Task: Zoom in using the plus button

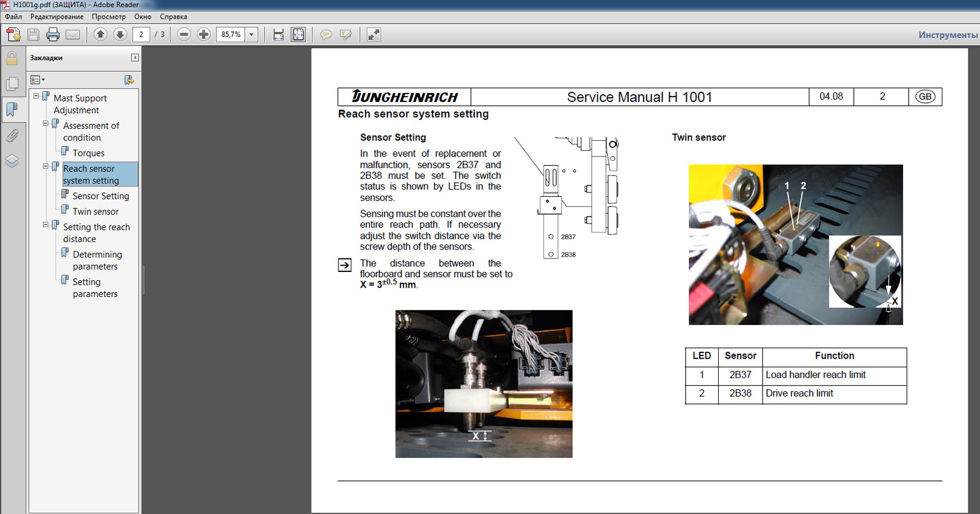Action: click(x=204, y=35)
